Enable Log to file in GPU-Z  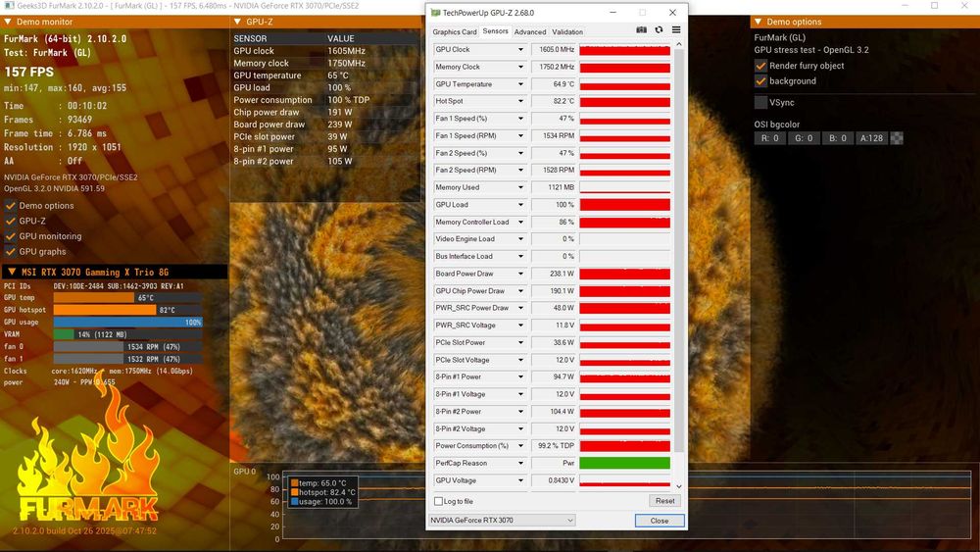coord(438,501)
